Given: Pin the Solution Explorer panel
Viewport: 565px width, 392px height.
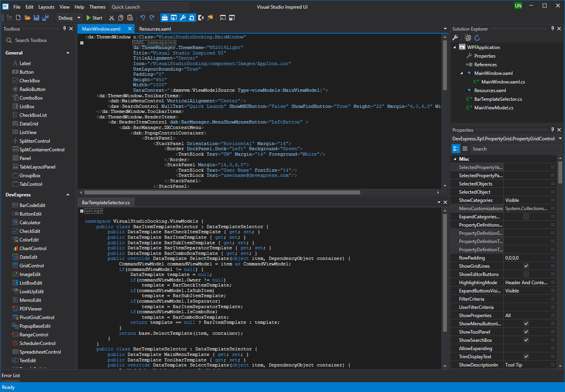Looking at the screenshot, I should tap(552, 28).
